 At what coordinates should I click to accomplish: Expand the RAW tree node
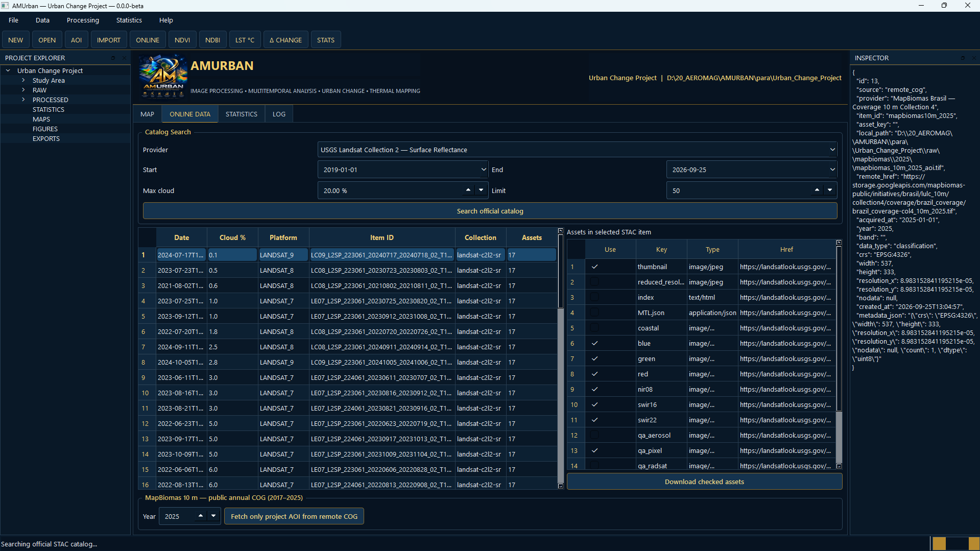(x=23, y=90)
